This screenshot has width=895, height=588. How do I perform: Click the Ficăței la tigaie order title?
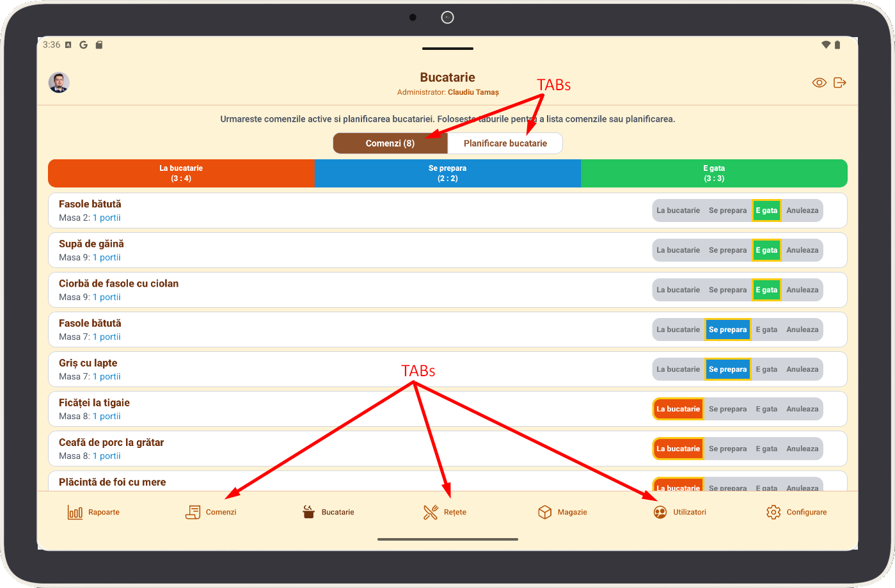(x=94, y=402)
